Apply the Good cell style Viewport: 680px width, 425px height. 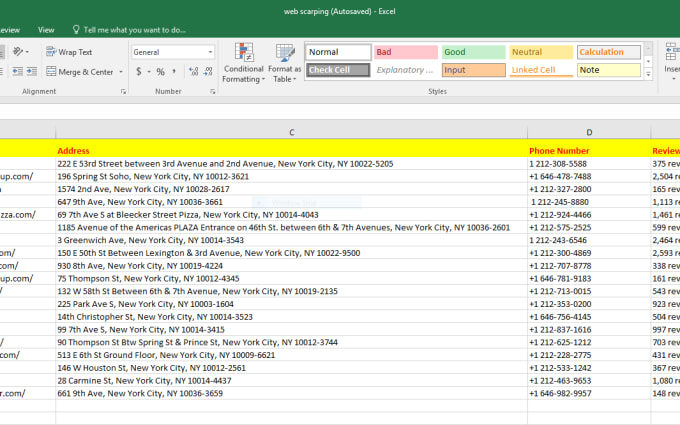click(x=474, y=52)
